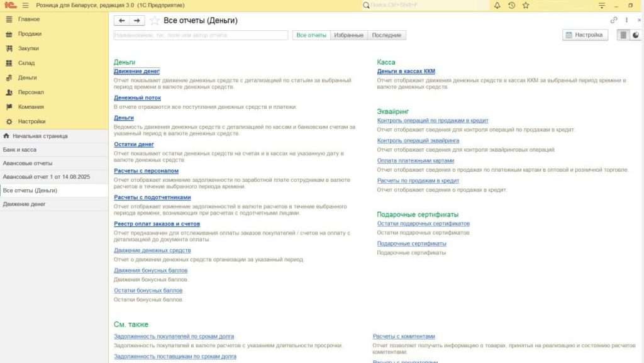Open the Деньги в кассах ККМ report
The image size is (644, 363).
click(406, 72)
